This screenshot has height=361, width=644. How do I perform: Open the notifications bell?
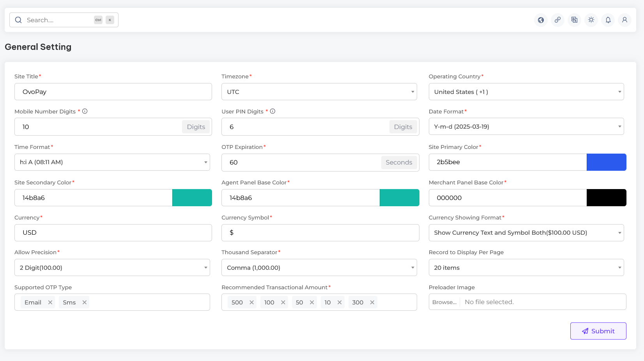pos(608,20)
